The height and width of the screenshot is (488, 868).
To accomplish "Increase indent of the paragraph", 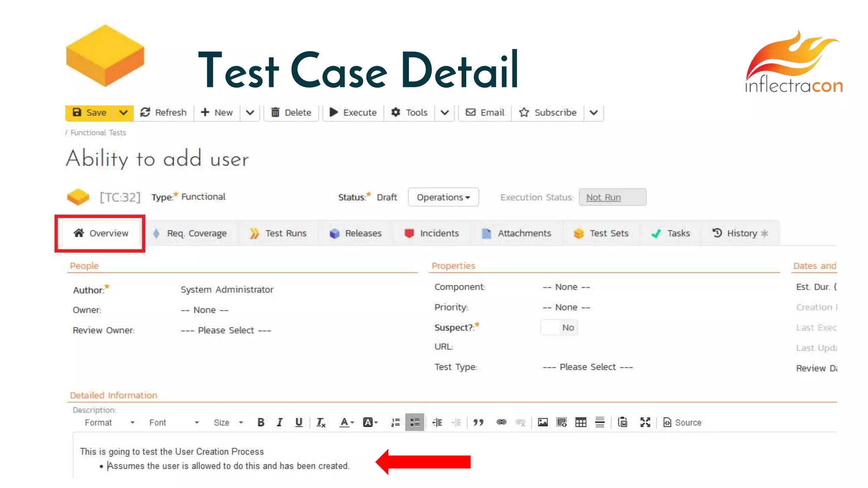I will [x=456, y=422].
